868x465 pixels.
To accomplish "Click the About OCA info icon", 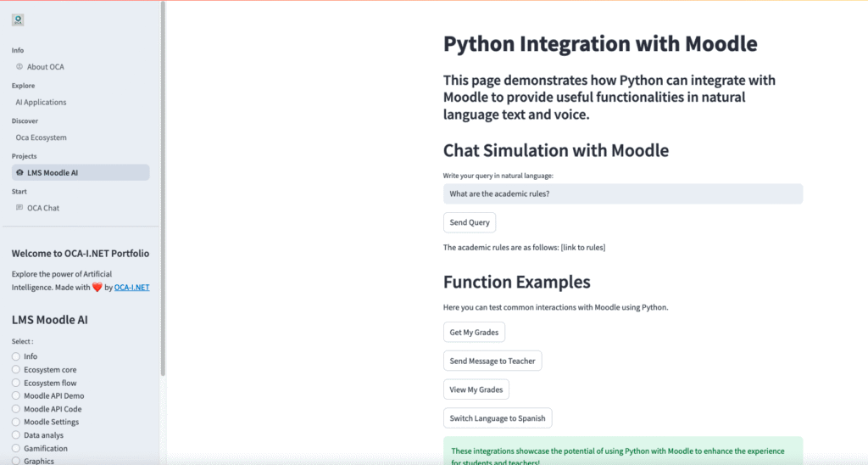I will click(x=19, y=67).
